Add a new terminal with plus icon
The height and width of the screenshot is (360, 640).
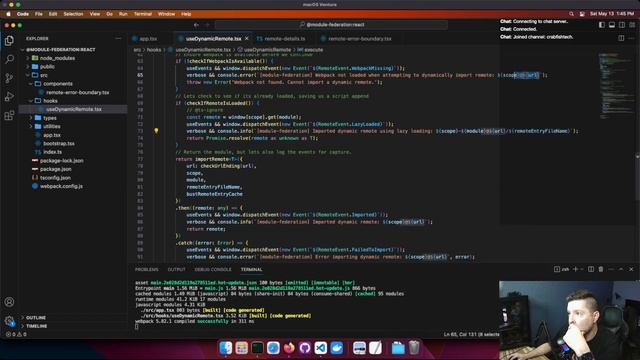(x=576, y=269)
